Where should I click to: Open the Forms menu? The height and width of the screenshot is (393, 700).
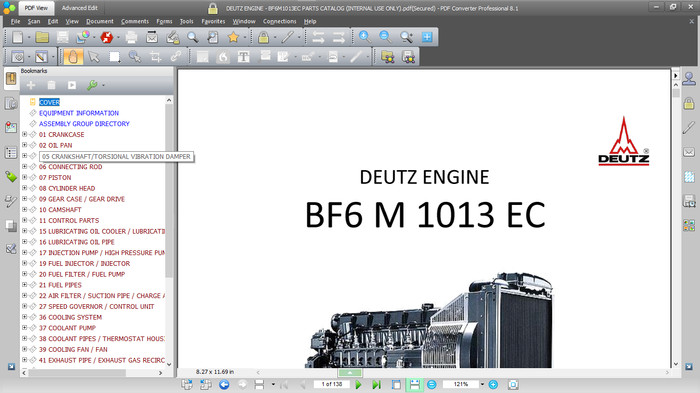point(164,21)
